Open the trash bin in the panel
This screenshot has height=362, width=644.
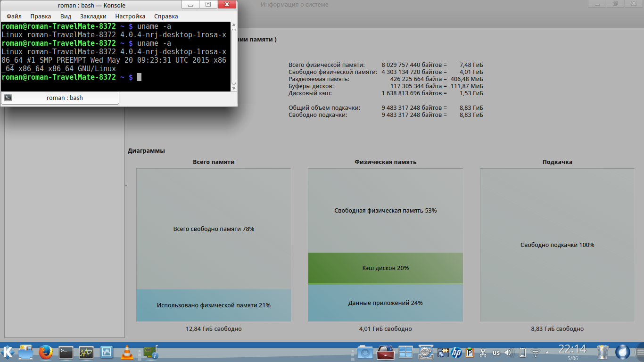(x=603, y=352)
